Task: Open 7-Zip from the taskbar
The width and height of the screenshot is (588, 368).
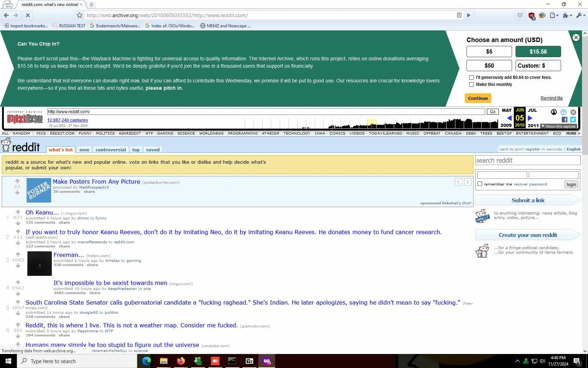Action: pos(250,361)
